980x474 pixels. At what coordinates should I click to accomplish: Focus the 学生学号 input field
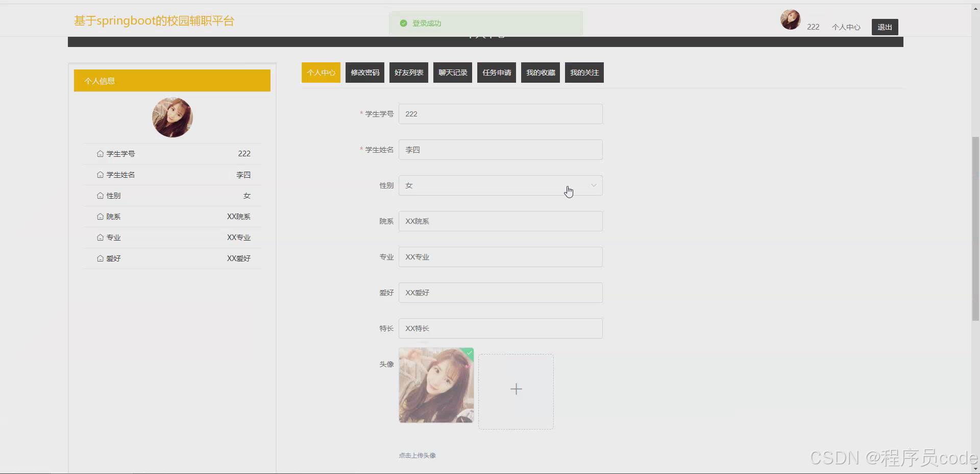(501, 114)
